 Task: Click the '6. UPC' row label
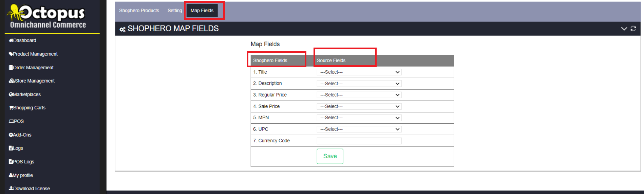tap(261, 129)
